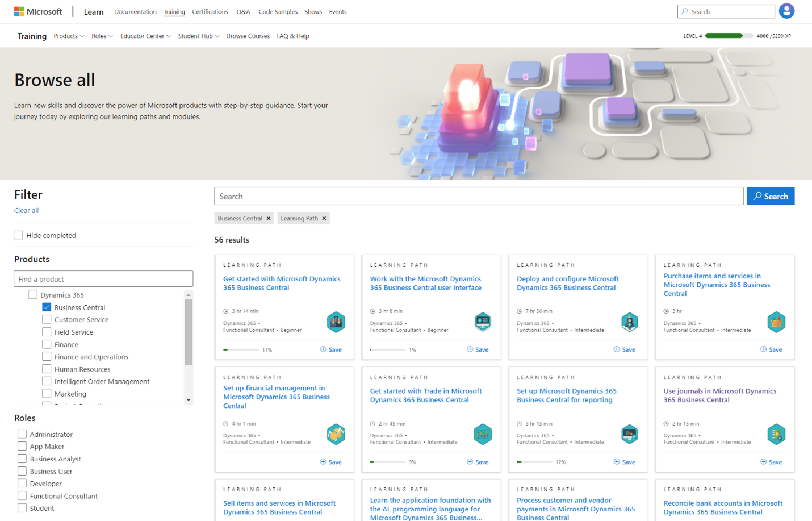The image size is (812, 521).
Task: Check the Customer Service checkbox
Action: click(x=47, y=319)
